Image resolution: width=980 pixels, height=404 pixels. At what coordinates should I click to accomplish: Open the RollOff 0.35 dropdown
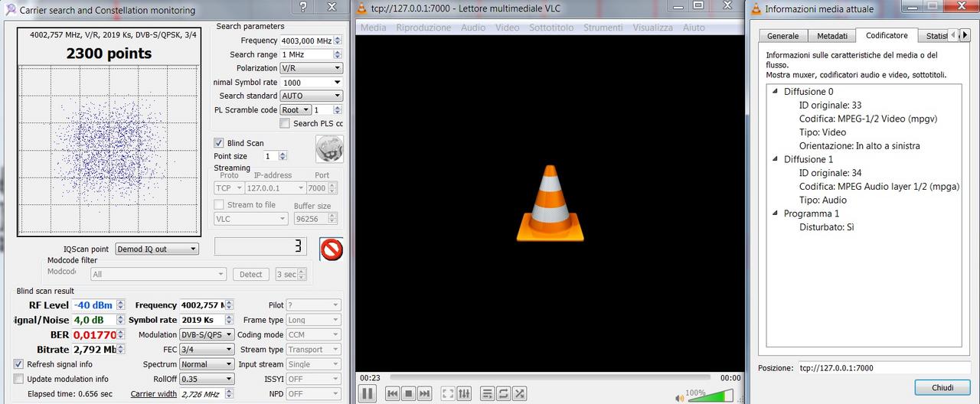207,379
